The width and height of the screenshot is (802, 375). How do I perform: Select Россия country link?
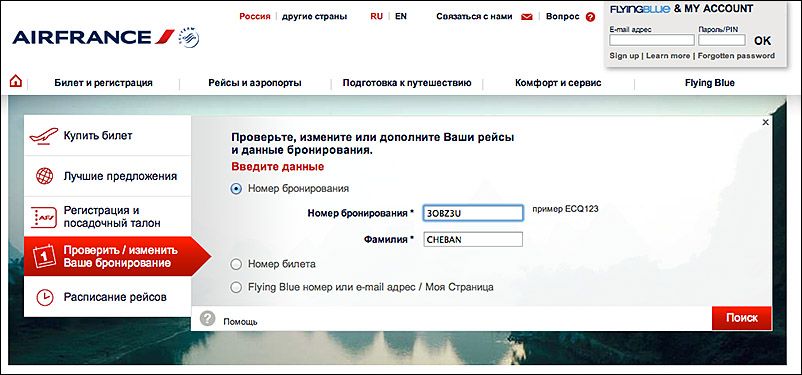pos(255,16)
